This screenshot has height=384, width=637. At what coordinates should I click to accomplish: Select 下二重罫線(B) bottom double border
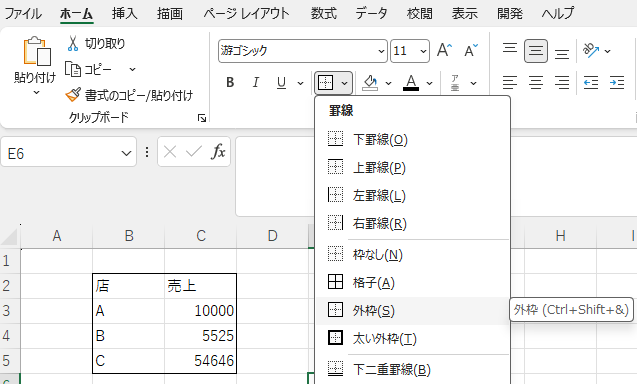pos(412,369)
